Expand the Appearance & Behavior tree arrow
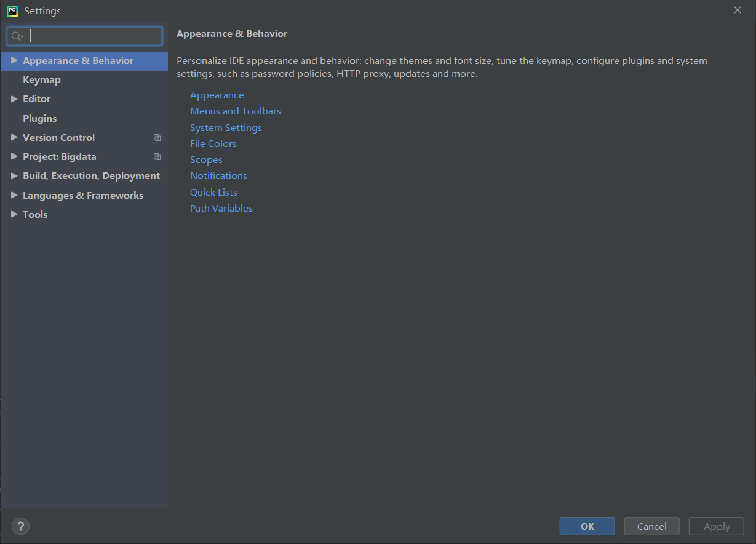 [14, 60]
